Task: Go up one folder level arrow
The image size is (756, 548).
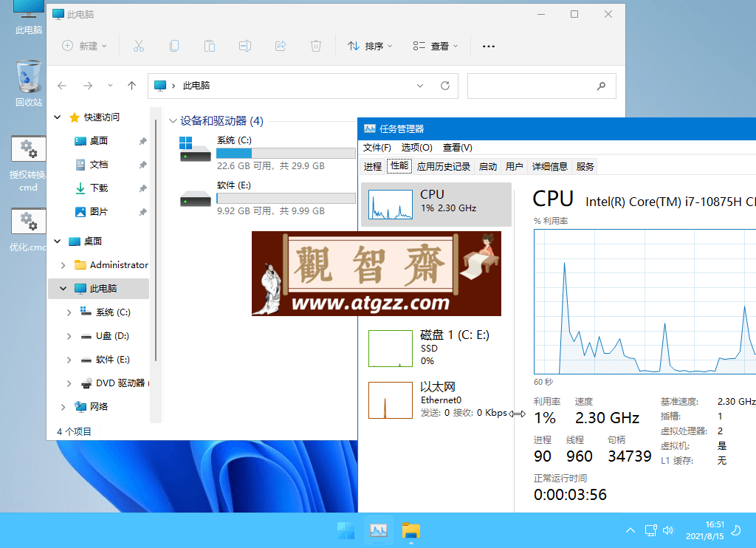Action: pos(131,86)
